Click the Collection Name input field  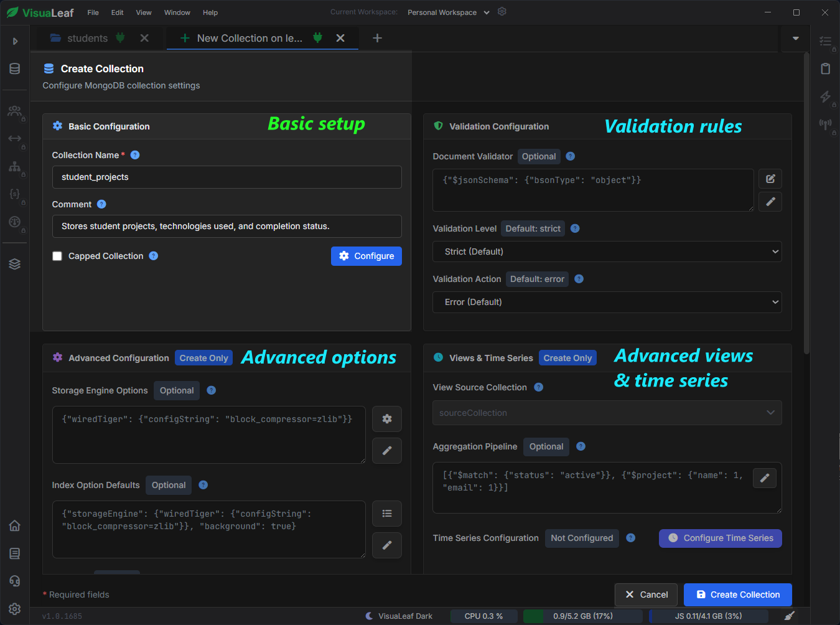tap(227, 177)
